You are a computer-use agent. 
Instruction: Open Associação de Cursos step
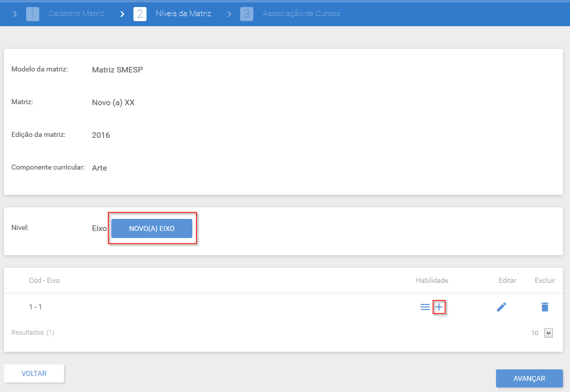click(x=301, y=14)
